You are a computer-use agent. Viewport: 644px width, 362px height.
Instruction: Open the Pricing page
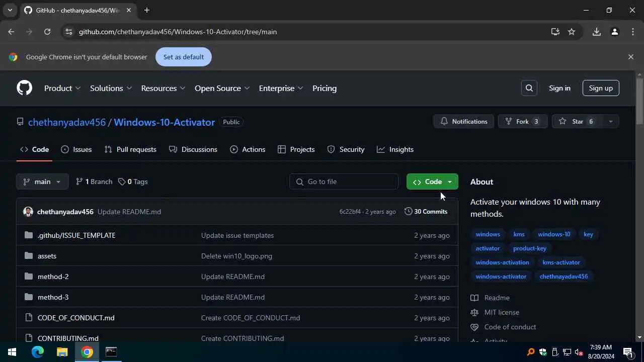325,88
